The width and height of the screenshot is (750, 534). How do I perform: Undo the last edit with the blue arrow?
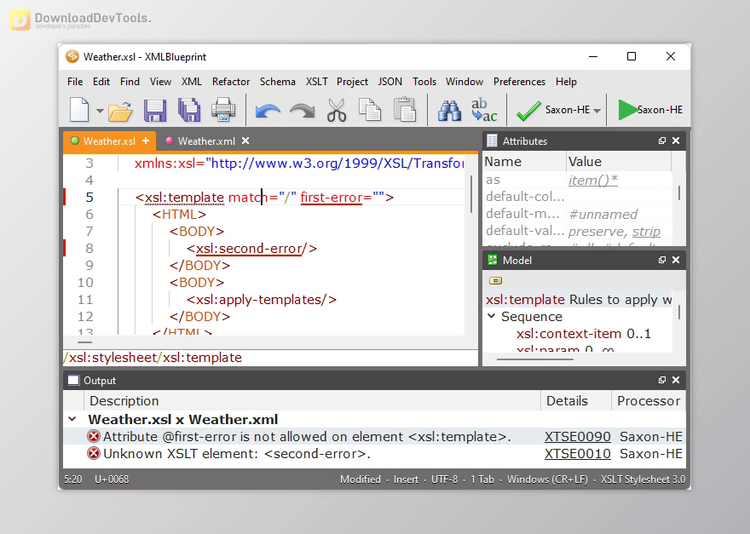(267, 110)
